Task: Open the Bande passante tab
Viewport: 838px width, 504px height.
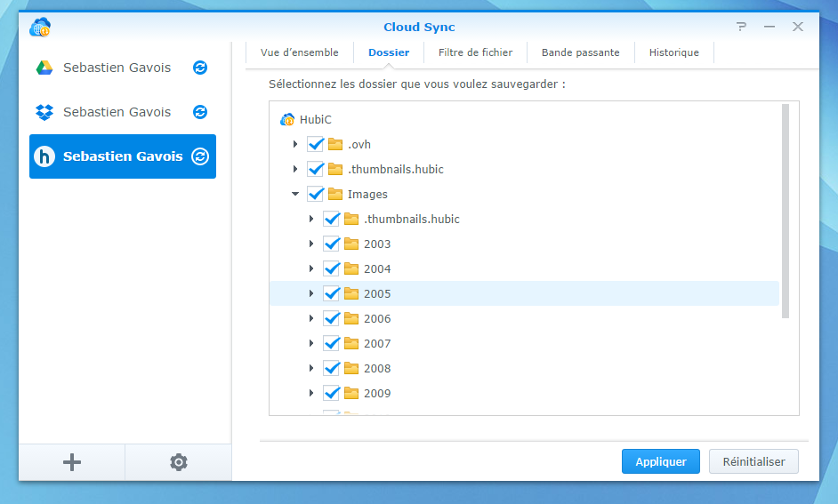Action: pyautogui.click(x=580, y=52)
